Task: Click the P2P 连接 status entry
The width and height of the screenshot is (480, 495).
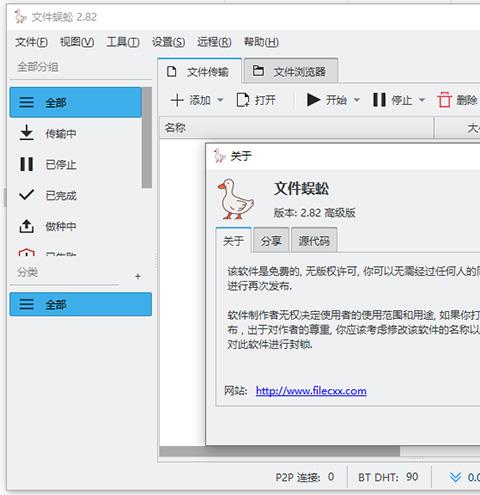Action: click(305, 477)
